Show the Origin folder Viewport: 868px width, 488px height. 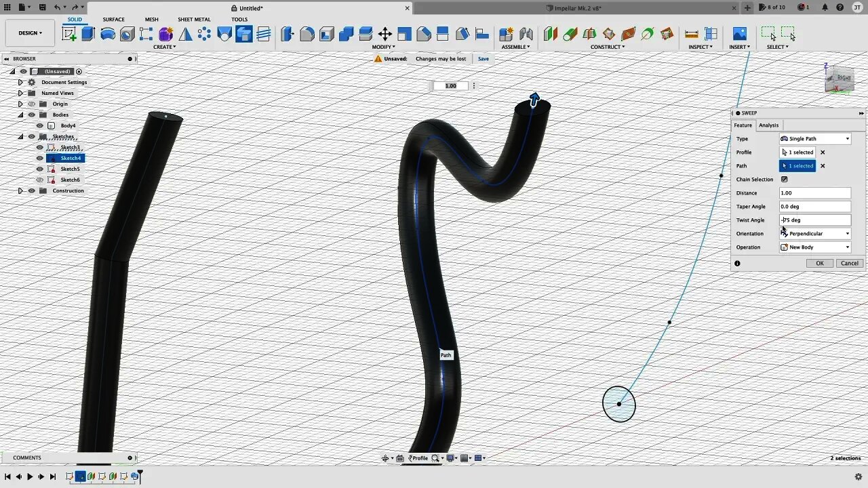click(x=31, y=104)
